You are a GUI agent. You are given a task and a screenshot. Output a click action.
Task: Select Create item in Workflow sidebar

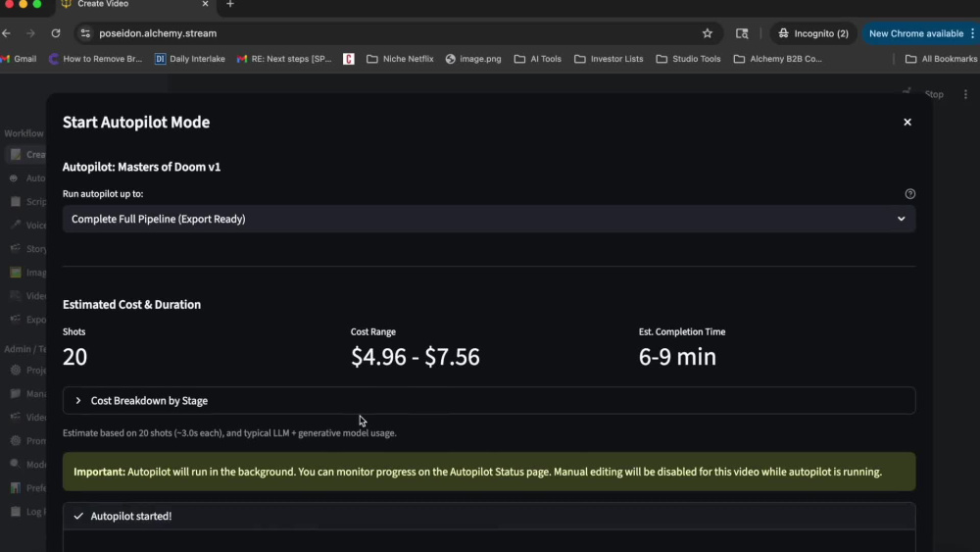(x=25, y=154)
